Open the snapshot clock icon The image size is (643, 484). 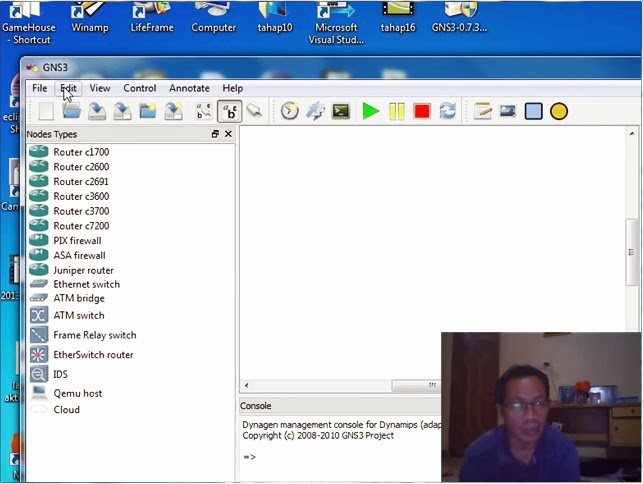[290, 111]
